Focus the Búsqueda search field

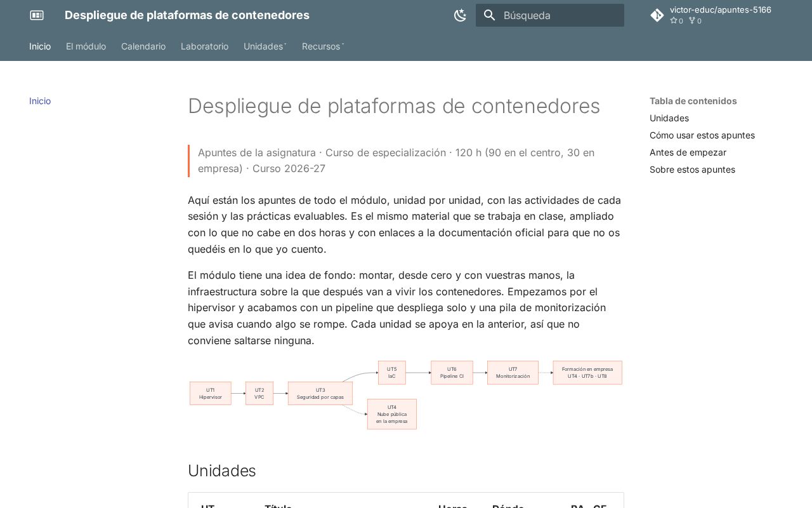(x=550, y=15)
